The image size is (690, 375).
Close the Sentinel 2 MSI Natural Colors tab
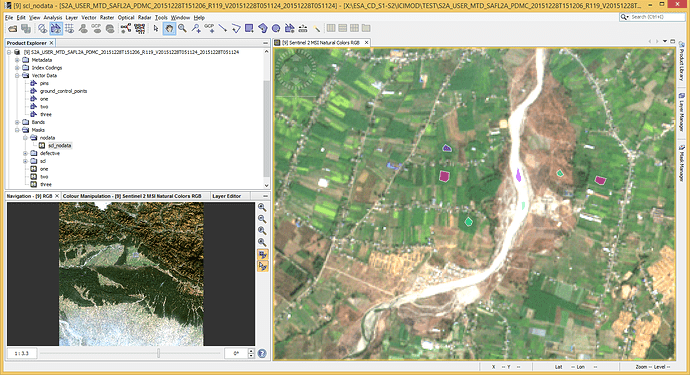[x=366, y=43]
